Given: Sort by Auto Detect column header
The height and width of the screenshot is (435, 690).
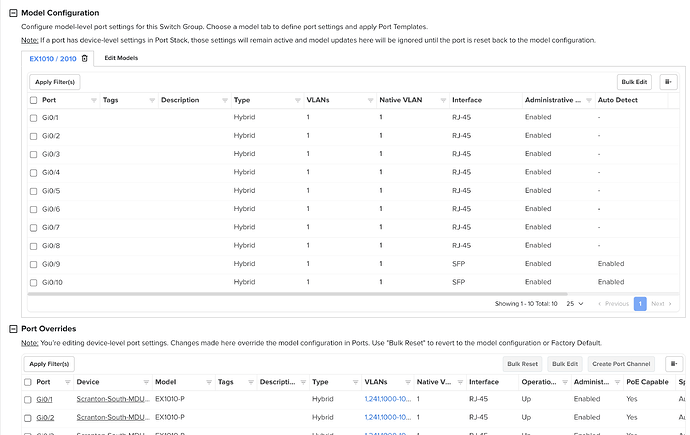Looking at the screenshot, I should (x=617, y=100).
